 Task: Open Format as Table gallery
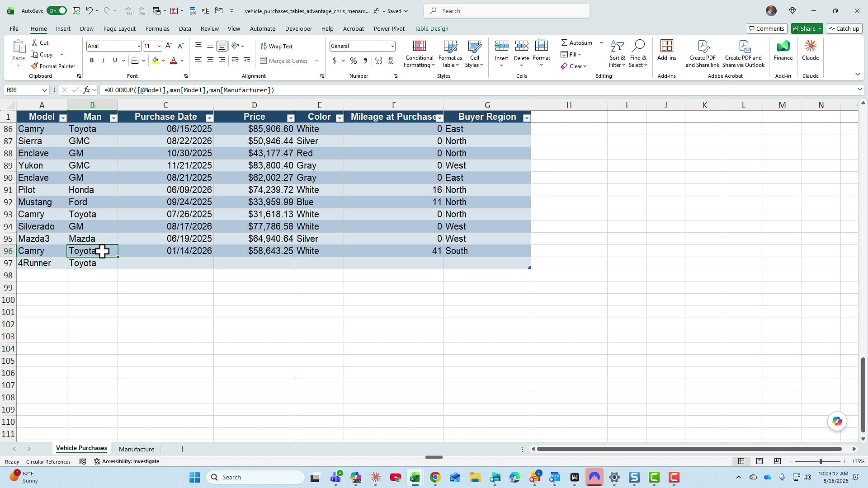pyautogui.click(x=450, y=54)
